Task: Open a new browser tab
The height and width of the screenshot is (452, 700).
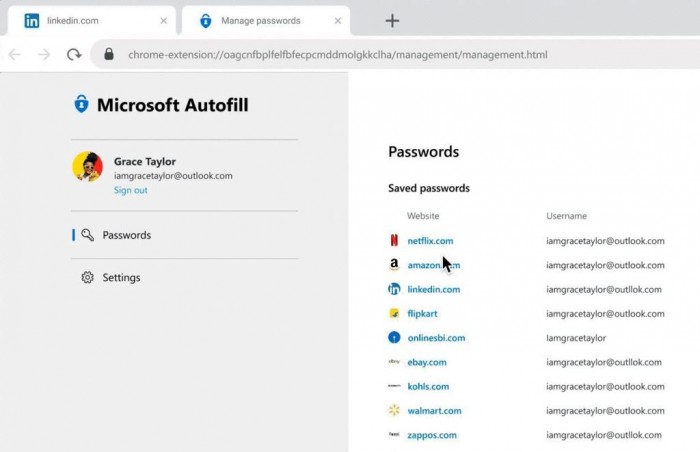Action: 392,20
